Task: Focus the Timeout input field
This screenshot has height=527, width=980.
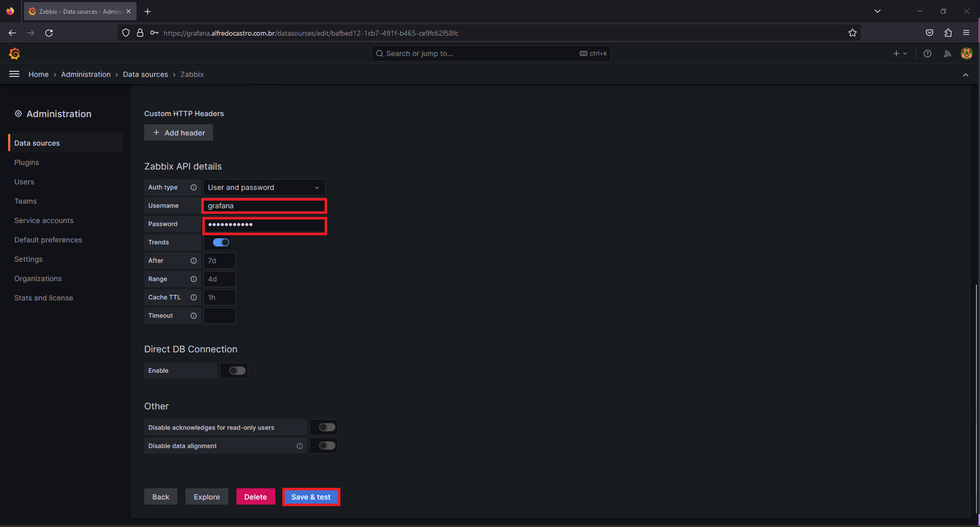Action: tap(220, 316)
